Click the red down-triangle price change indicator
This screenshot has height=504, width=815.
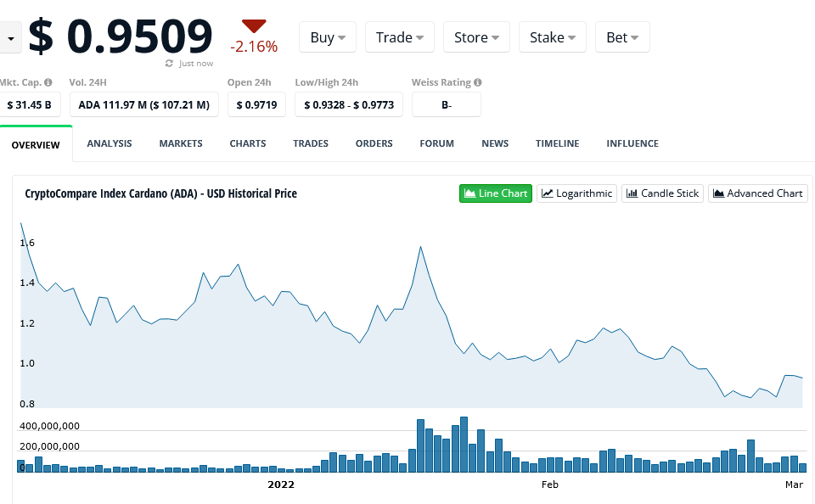(254, 26)
